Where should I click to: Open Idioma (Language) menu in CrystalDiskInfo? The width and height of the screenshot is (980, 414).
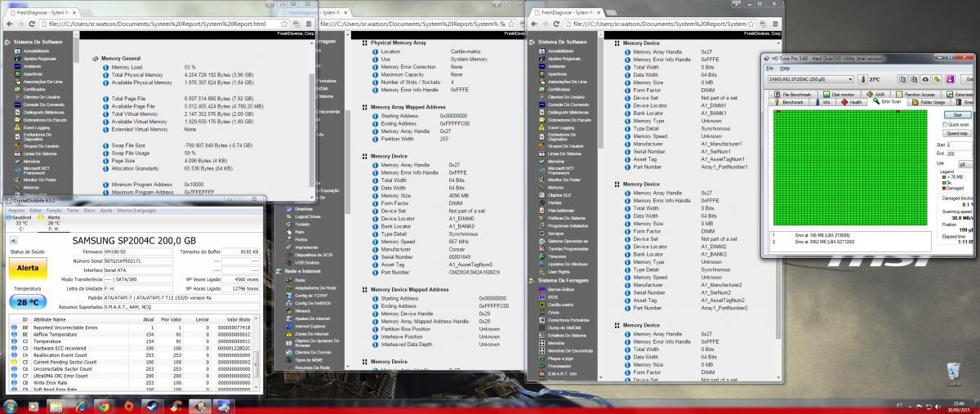point(137,210)
